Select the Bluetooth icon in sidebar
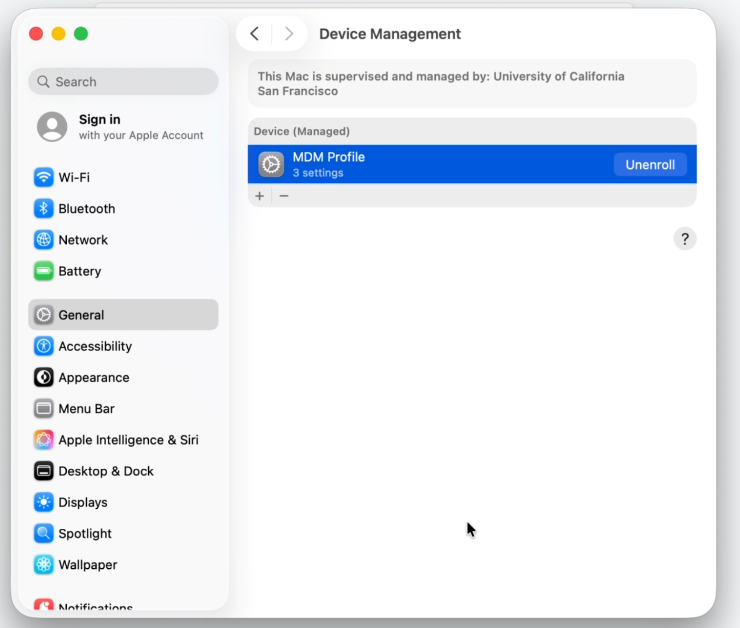The image size is (740, 628). point(43,209)
